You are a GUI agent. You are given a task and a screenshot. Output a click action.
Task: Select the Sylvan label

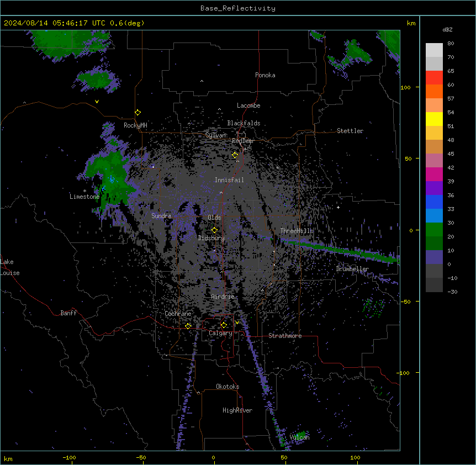tap(215, 135)
